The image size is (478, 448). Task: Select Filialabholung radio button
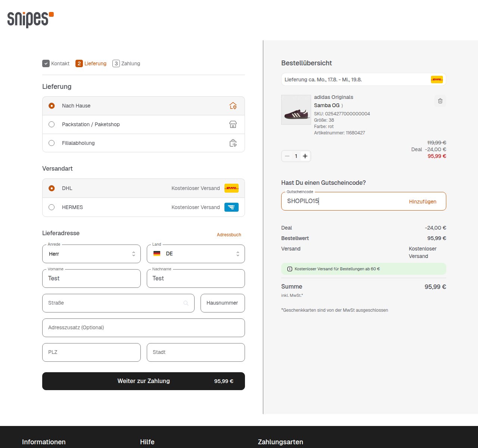[x=52, y=143]
